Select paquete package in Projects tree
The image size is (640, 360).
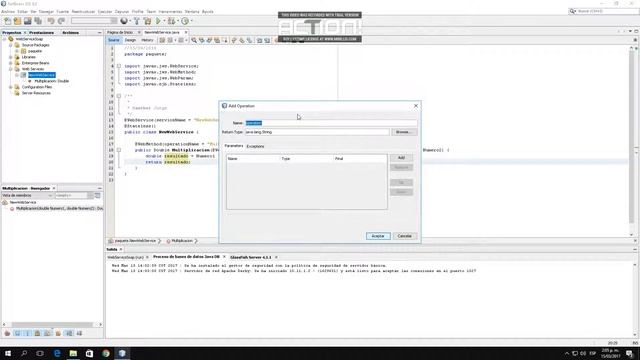click(x=35, y=51)
